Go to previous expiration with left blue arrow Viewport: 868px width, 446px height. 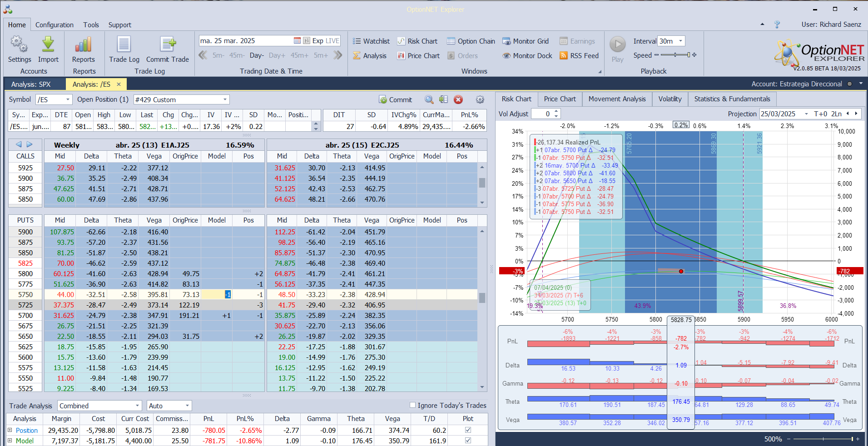point(19,144)
